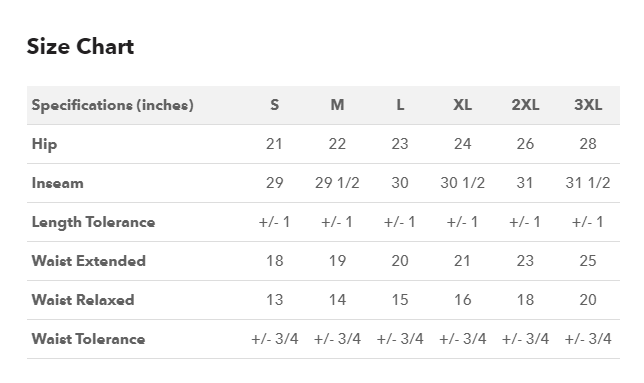Click the 3XL column header
Image resolution: width=644 pixels, height=383 pixels.
588,105
